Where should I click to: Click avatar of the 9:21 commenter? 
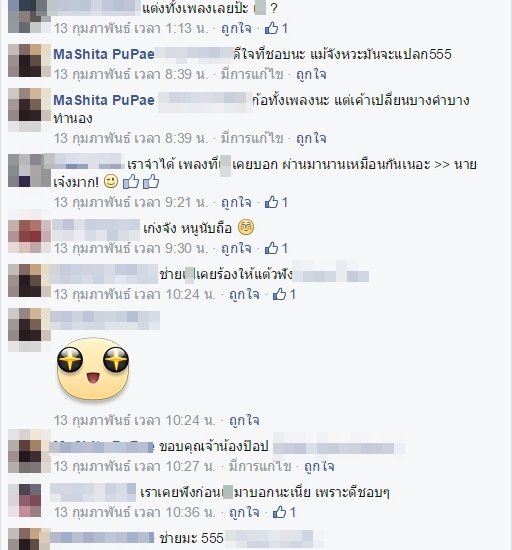[x=29, y=170]
